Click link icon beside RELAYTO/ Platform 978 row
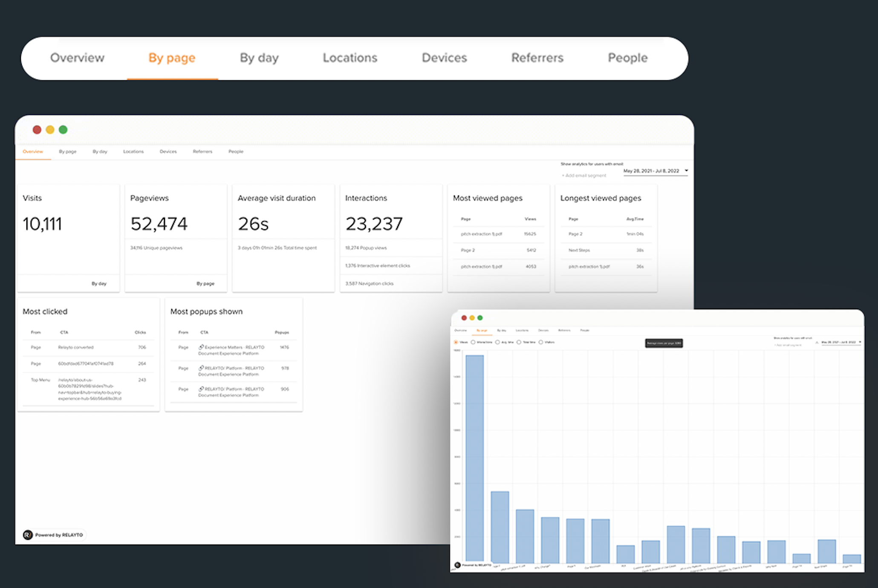 pos(201,368)
